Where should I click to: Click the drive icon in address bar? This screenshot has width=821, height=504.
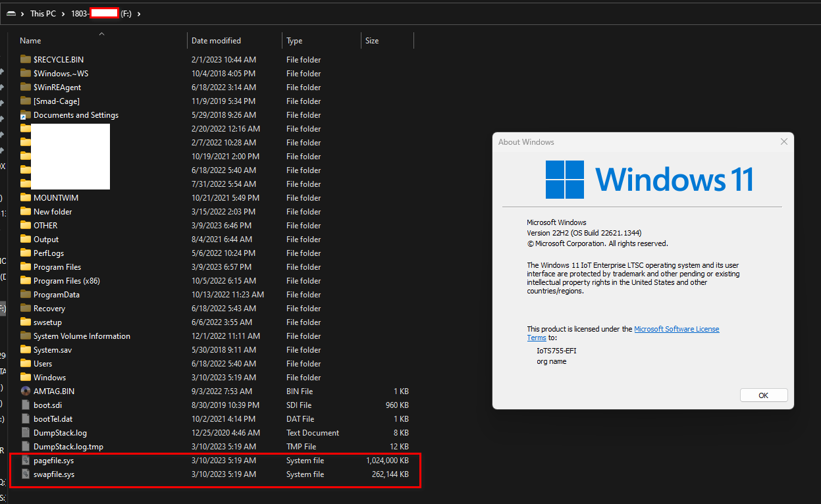click(11, 13)
